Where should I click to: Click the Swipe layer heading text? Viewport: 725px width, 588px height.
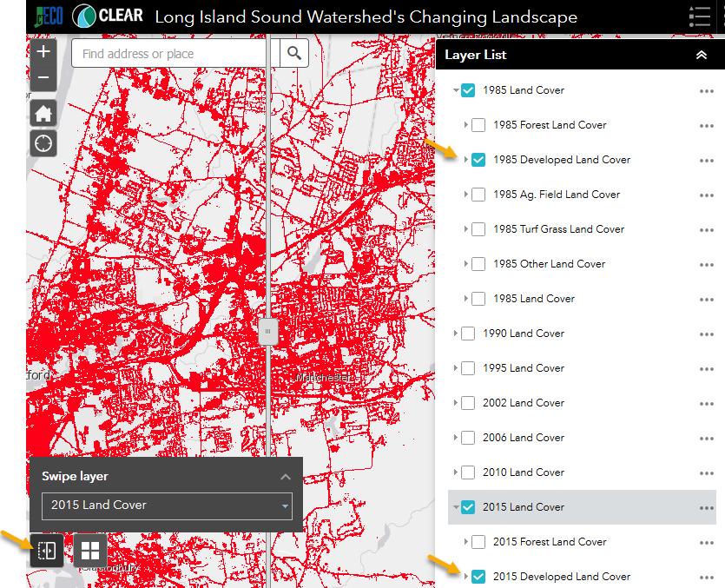pyautogui.click(x=75, y=476)
